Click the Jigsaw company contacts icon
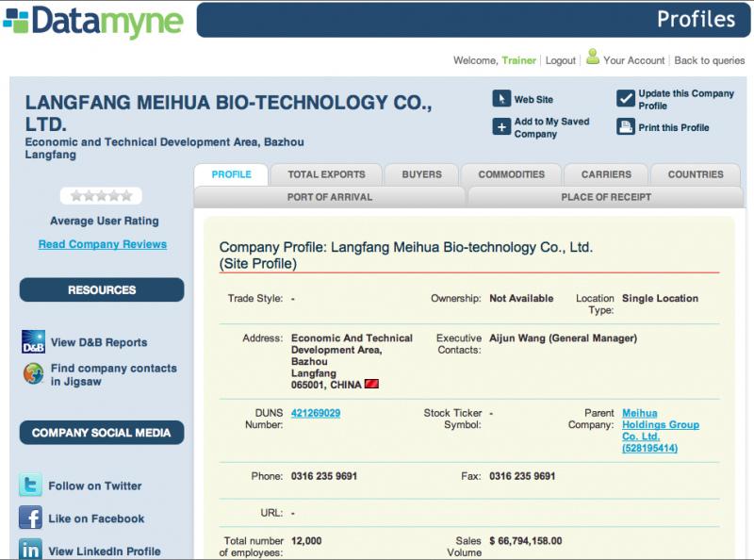This screenshot has height=560, width=754. [x=33, y=374]
